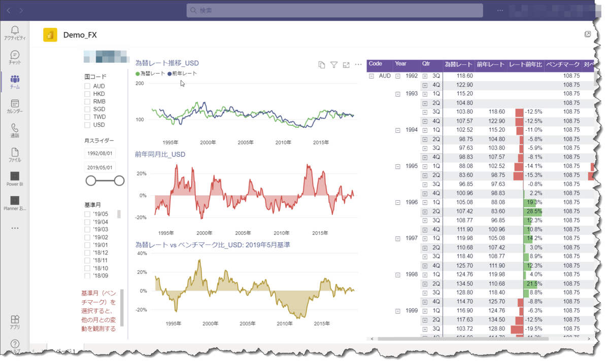Open the アクティビティ panel in Teams

tap(15, 31)
